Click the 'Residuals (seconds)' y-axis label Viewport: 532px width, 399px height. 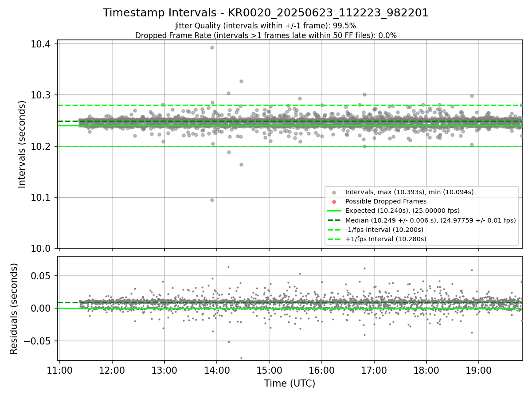14,309
